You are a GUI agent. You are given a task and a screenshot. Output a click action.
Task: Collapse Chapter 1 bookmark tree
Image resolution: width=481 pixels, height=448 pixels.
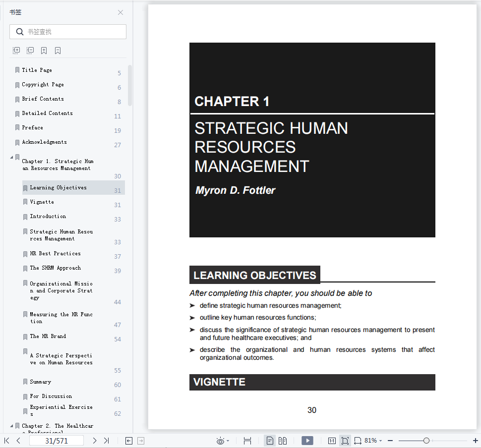(x=12, y=157)
